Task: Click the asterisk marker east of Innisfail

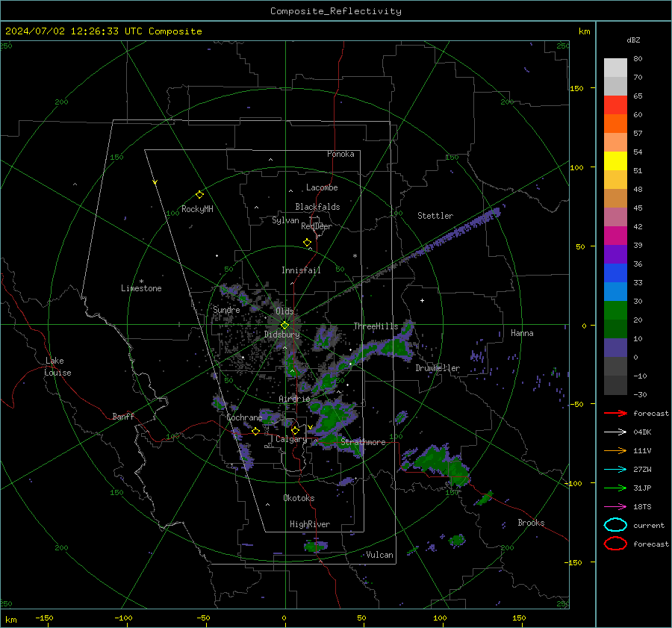Action: tap(355, 256)
